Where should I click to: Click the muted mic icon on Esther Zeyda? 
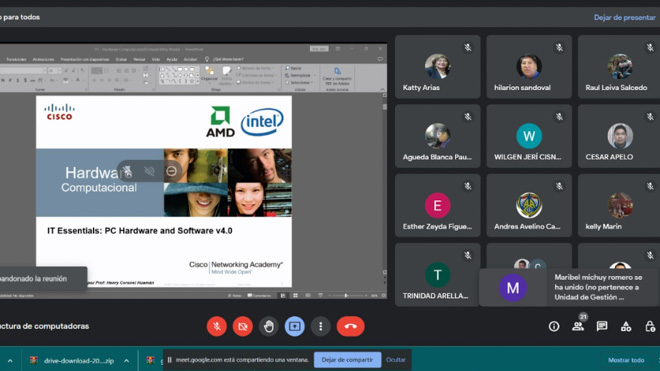tap(468, 186)
